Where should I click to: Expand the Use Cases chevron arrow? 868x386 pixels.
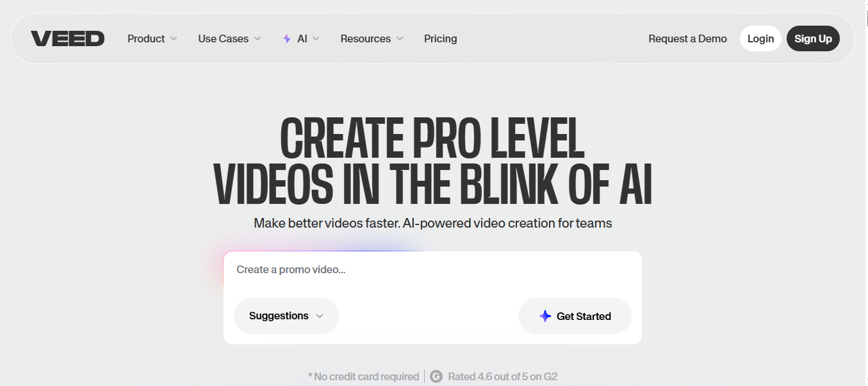258,38
